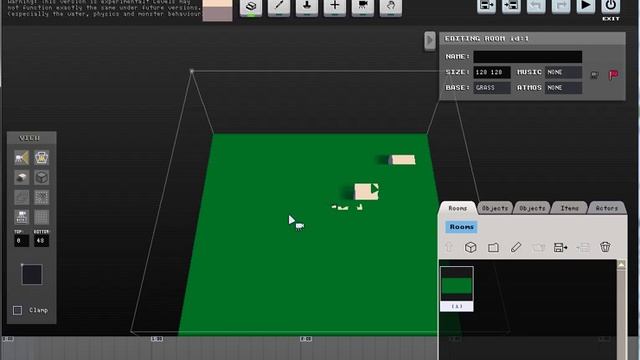Viewport: 640px width, 360px height.
Task: Click the new room cube icon
Action: [471, 247]
